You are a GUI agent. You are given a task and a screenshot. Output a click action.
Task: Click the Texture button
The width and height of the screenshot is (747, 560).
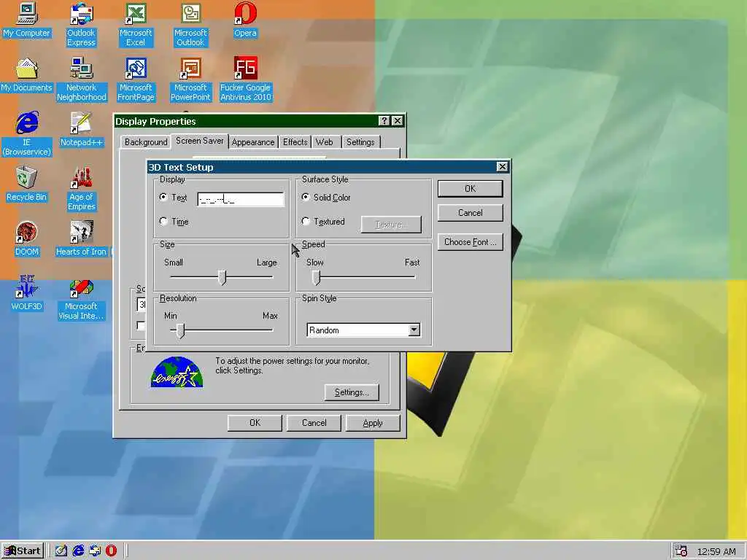(x=391, y=225)
